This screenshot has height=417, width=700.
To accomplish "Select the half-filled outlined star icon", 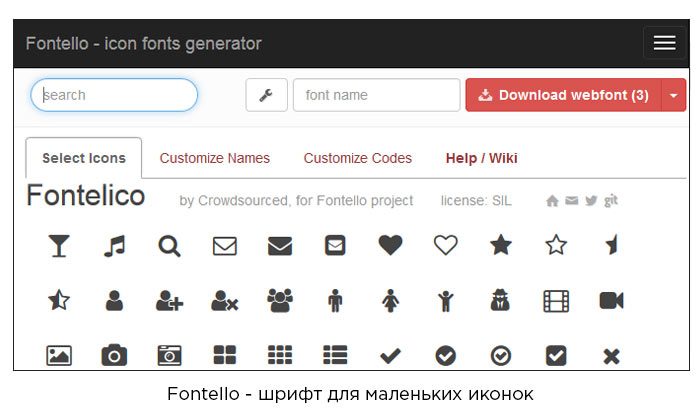I will pyautogui.click(x=59, y=300).
